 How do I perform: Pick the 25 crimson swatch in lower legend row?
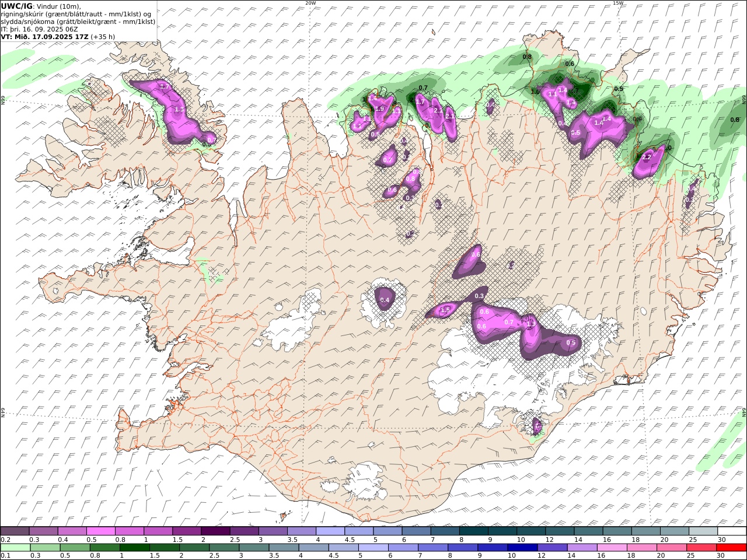(701, 548)
